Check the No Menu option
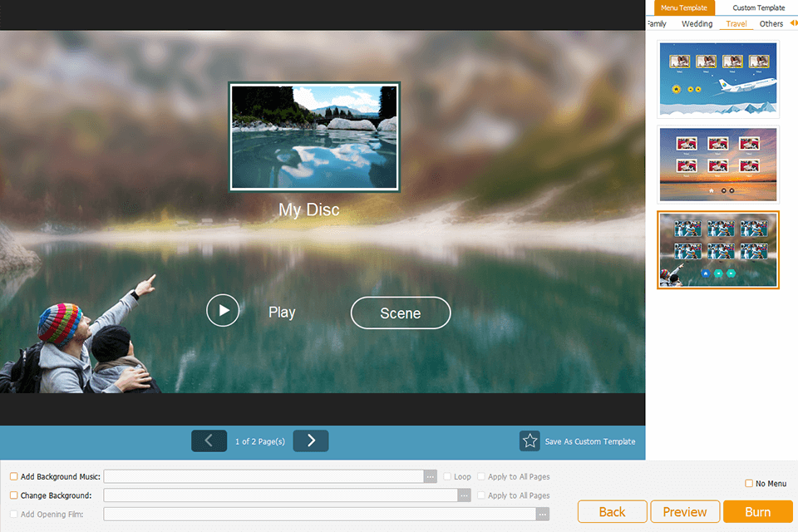The image size is (798, 532). click(747, 484)
